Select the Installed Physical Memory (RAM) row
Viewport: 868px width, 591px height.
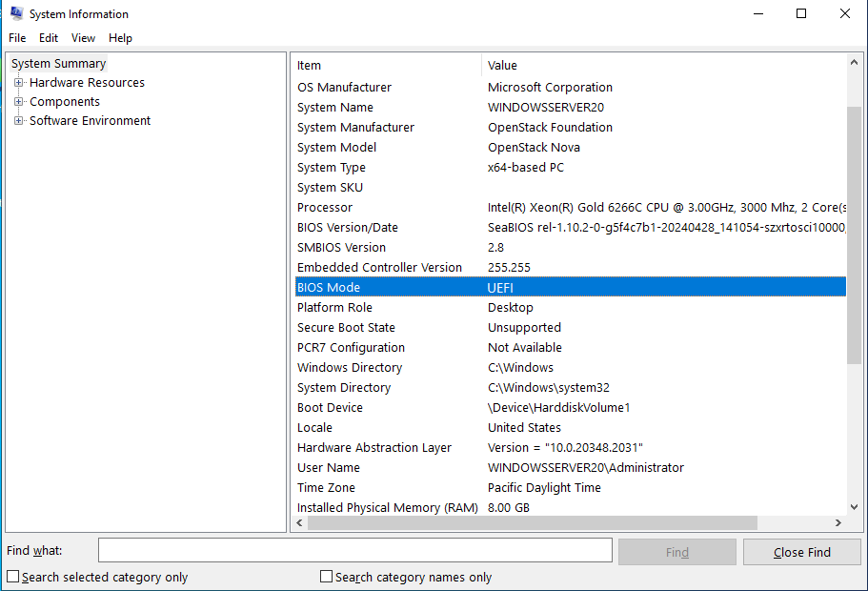point(570,507)
